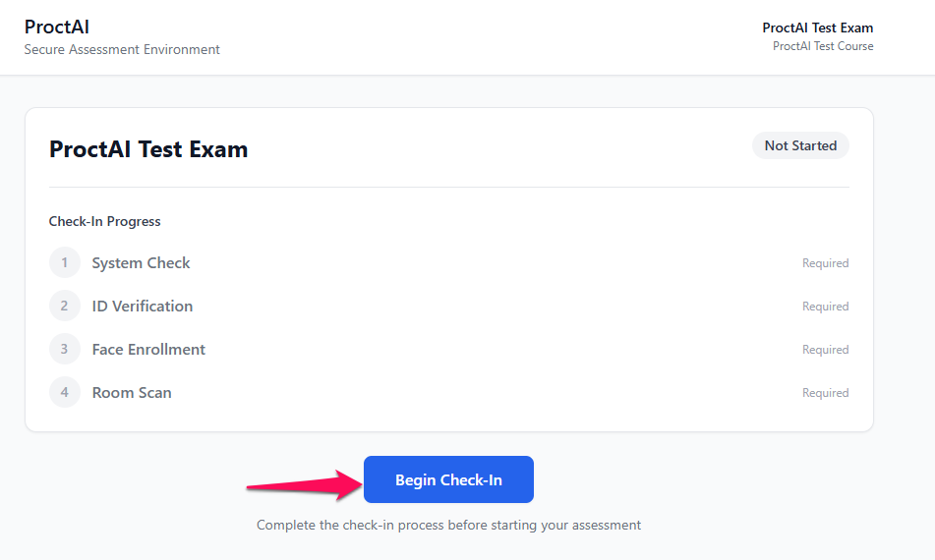Image resolution: width=935 pixels, height=560 pixels.
Task: Click the Begin Check-In button
Action: [x=448, y=479]
